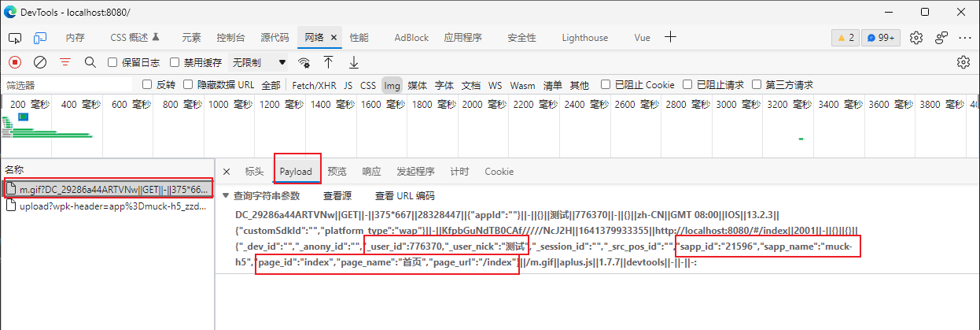Screen dimensions: 980x330
Task: Open the 预览 detail tab
Action: coord(337,172)
